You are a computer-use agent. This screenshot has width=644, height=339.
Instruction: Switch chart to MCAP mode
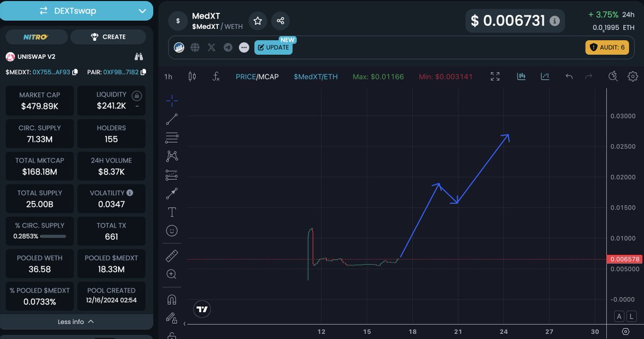click(268, 77)
